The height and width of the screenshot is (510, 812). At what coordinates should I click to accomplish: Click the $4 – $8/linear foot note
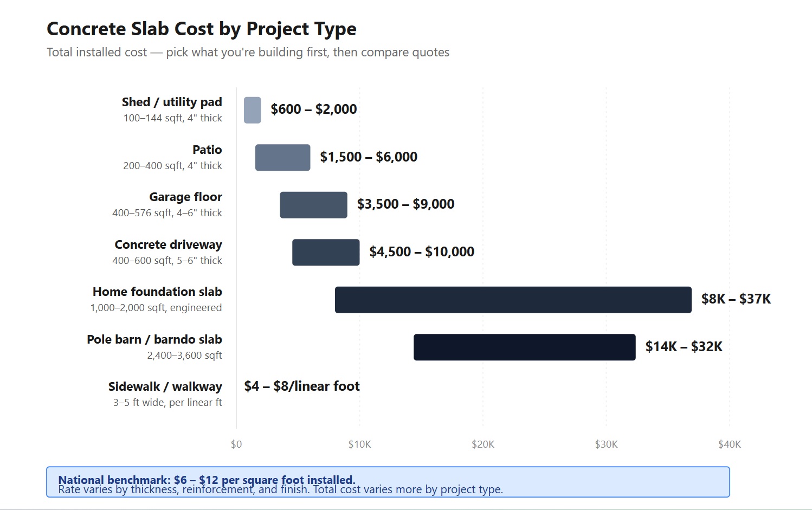[302, 386]
